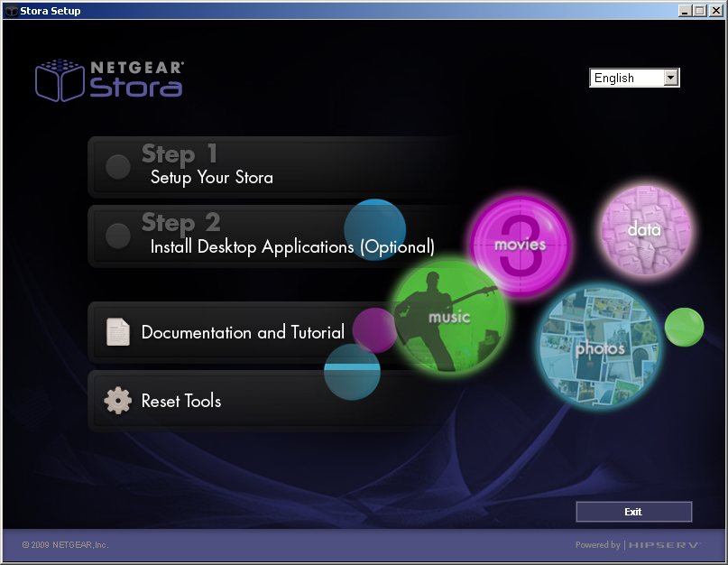The height and width of the screenshot is (565, 728).
Task: Click the music bubble
Action: coord(449,317)
